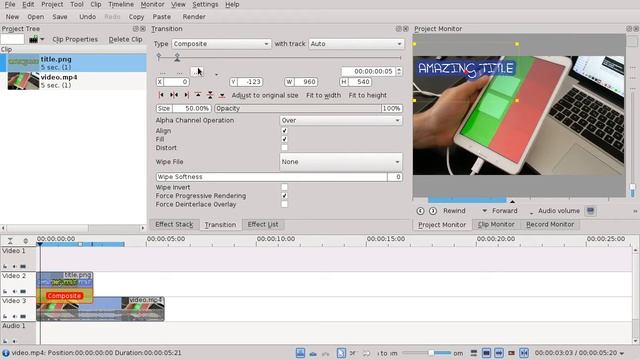Mute audio on the Video 1 track
This screenshot has width=640, height=360.
pos(14,267)
